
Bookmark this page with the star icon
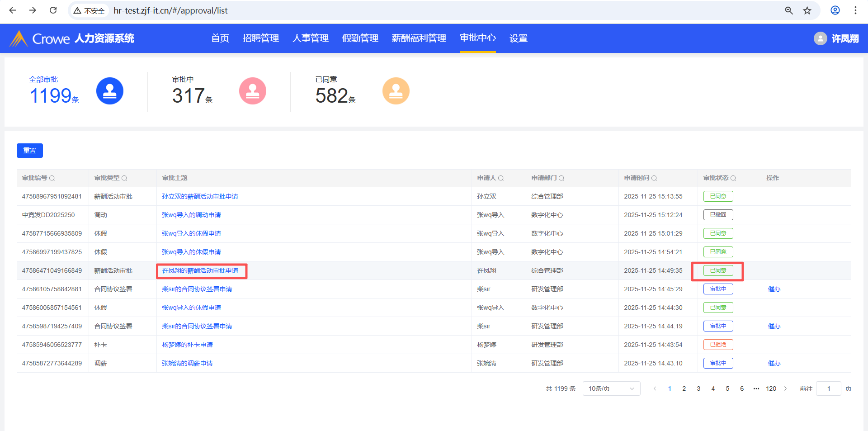[807, 10]
